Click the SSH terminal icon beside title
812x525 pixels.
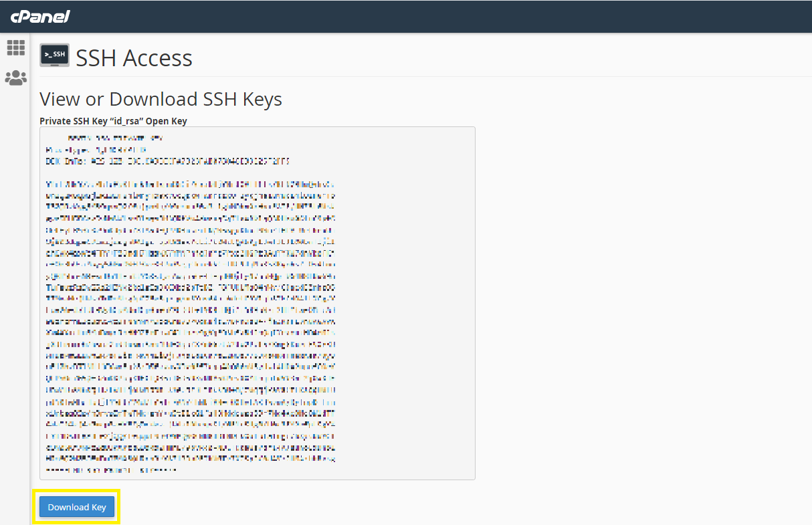[x=54, y=56]
